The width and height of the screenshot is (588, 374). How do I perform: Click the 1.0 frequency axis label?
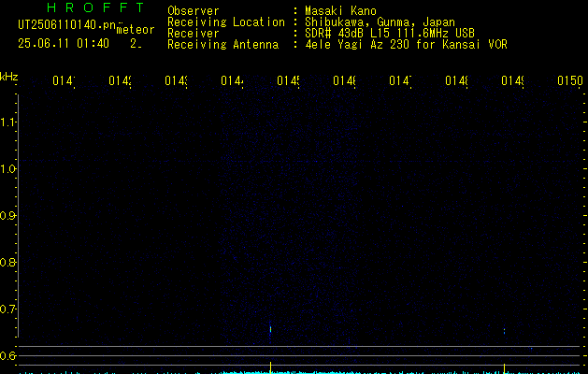(x=7, y=169)
